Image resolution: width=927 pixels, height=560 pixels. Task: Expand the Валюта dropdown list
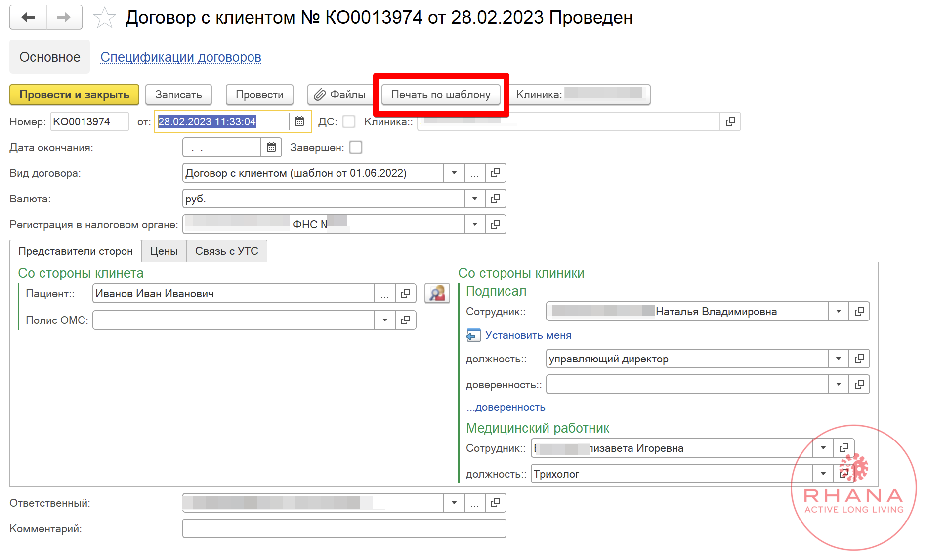pyautogui.click(x=475, y=199)
